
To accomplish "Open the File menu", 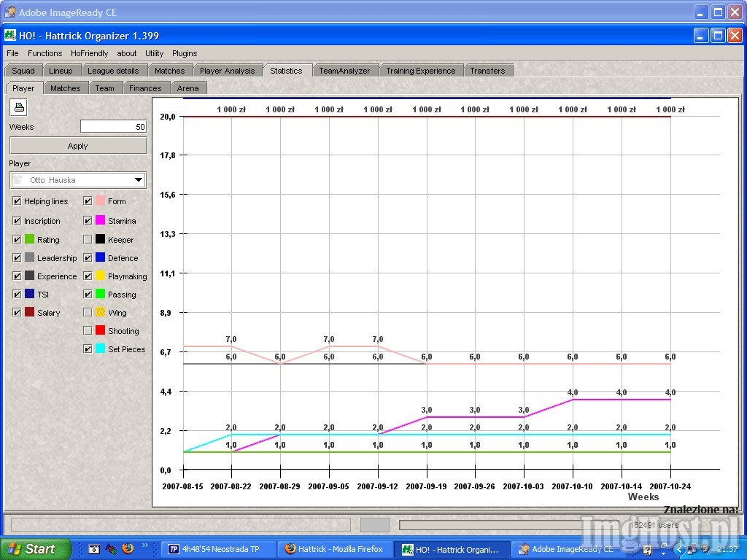I will click(x=12, y=53).
